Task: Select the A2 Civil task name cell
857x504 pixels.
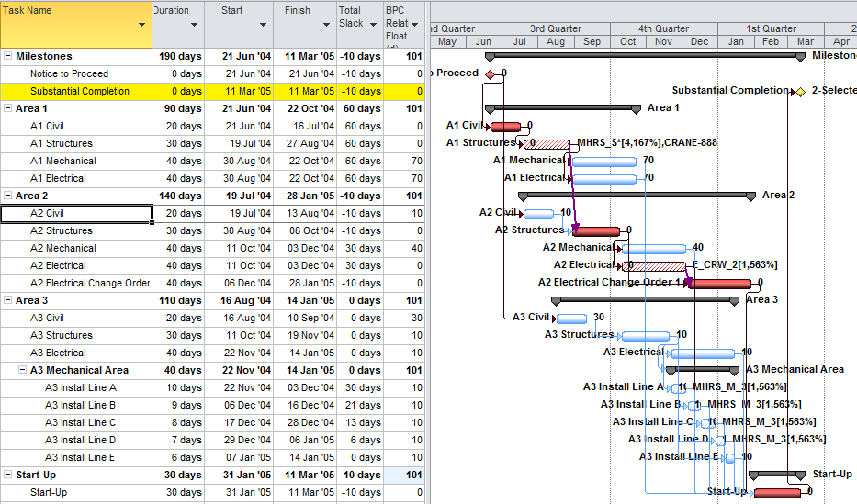Action: pyautogui.click(x=76, y=214)
